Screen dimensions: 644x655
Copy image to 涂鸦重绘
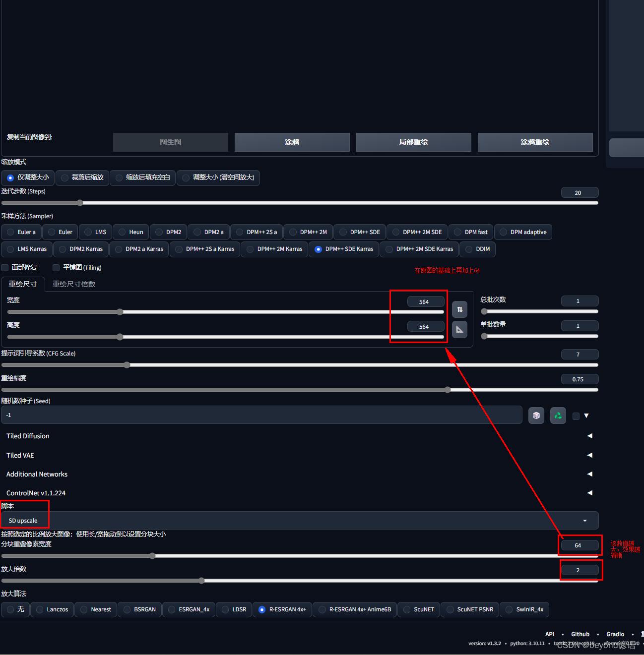pos(535,142)
